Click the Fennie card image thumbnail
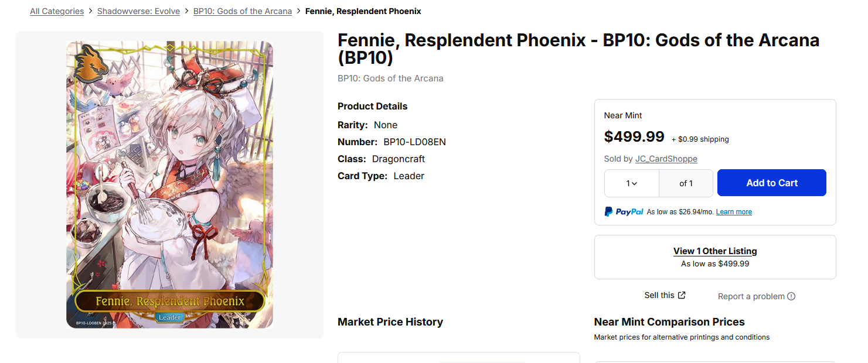Image resolution: width=868 pixels, height=363 pixels. [169, 184]
